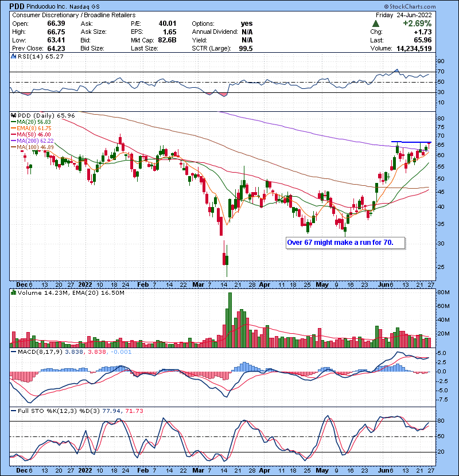
Task: Select the Last price 65.96 in header
Action: coord(423,40)
